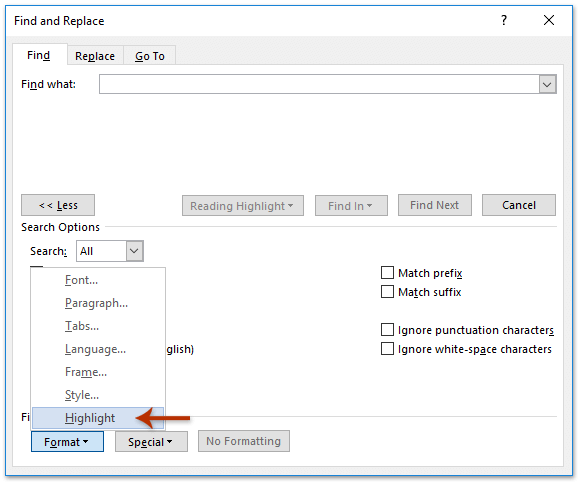580x484 pixels.
Task: Enable the Match suffix checkbox
Action: click(387, 292)
